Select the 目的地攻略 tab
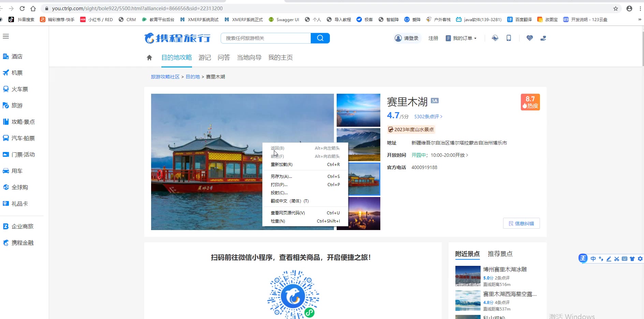This screenshot has width=644, height=319. [x=177, y=58]
